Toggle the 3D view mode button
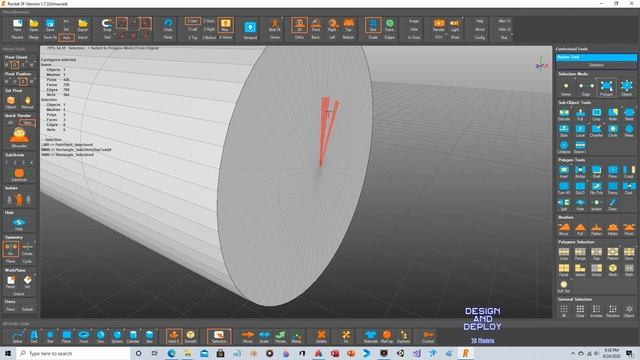 point(299,24)
